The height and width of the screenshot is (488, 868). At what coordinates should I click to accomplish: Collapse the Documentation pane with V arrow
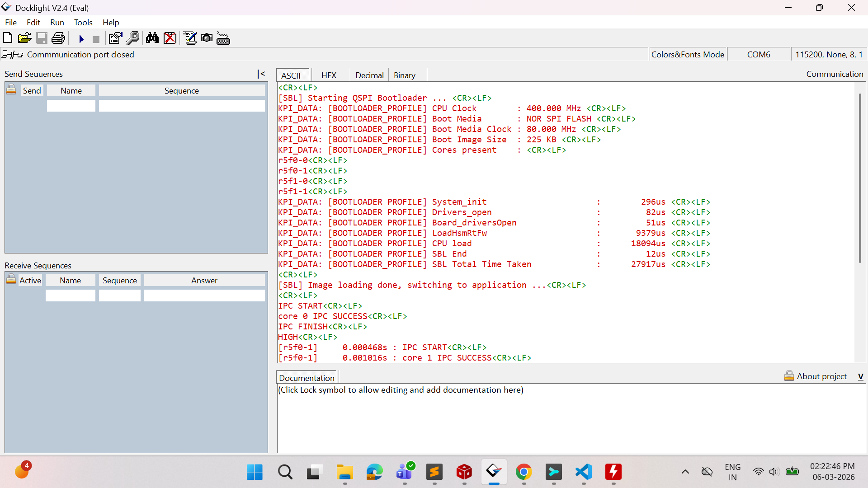click(x=860, y=376)
